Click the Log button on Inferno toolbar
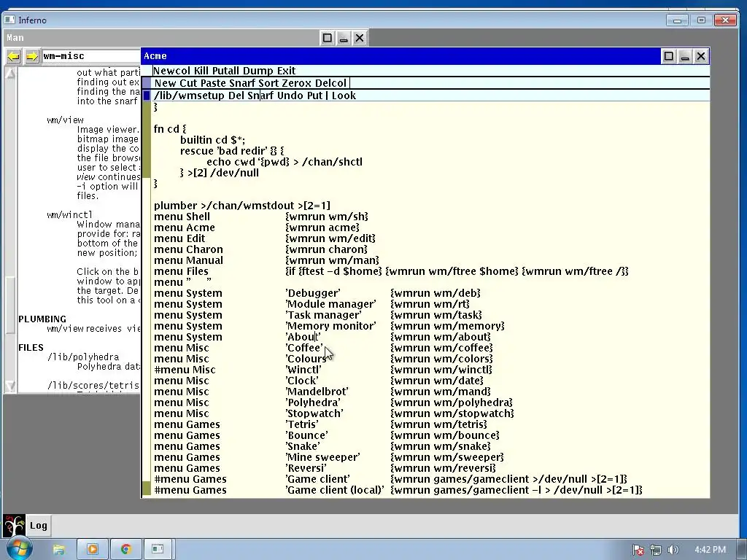747x560 pixels. pos(38,526)
